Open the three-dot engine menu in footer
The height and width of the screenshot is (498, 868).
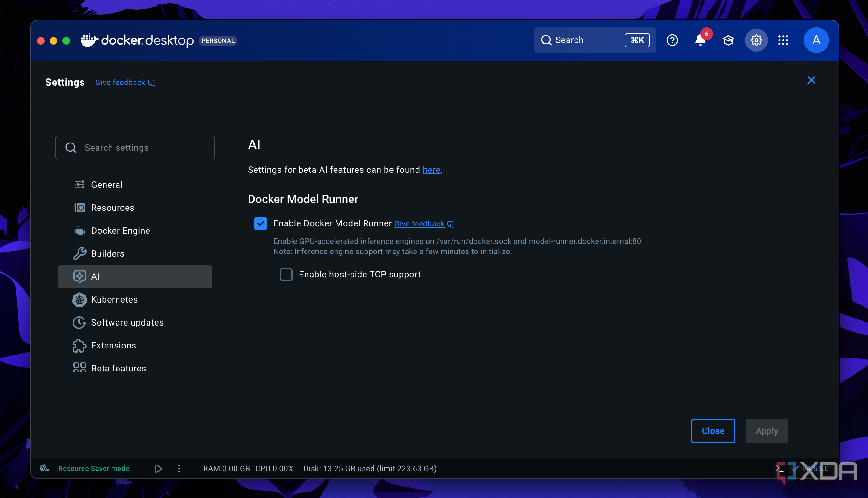pos(179,469)
